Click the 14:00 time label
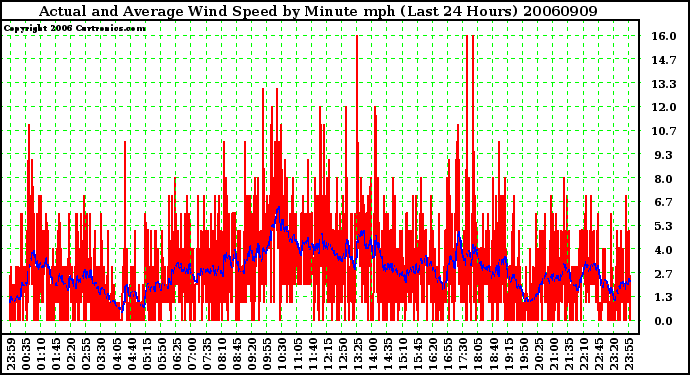 point(373,354)
